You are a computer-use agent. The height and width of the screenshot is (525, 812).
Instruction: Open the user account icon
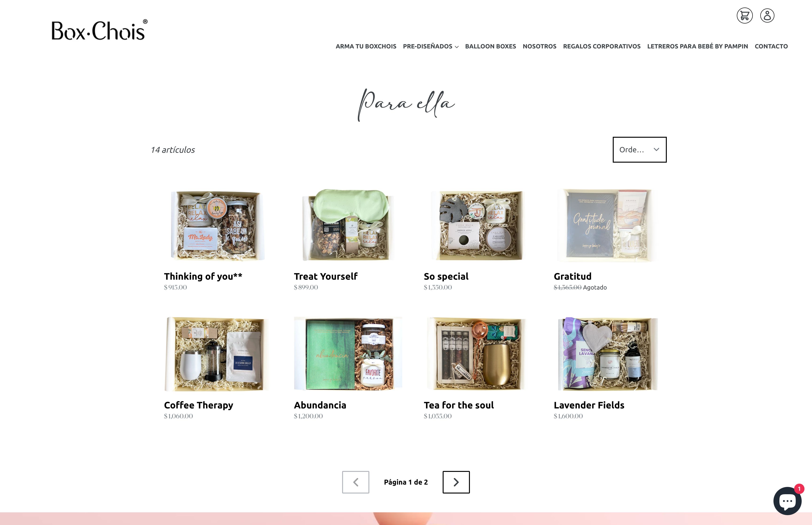(767, 16)
